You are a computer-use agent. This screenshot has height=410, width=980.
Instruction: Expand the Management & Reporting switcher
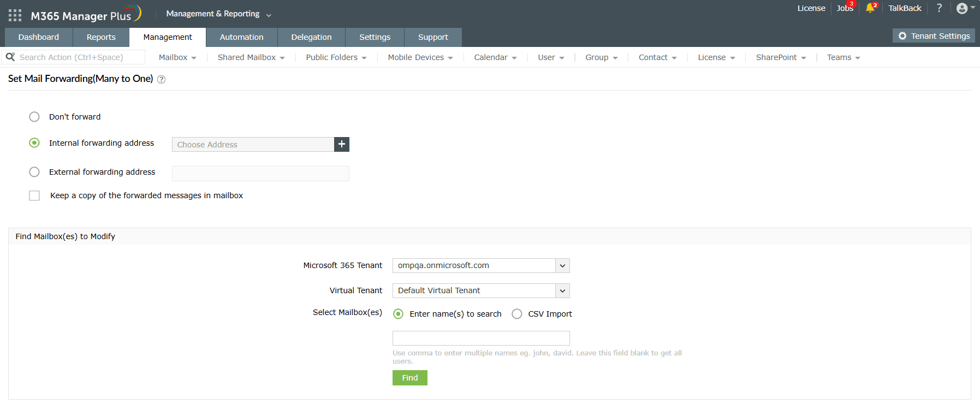[218, 14]
